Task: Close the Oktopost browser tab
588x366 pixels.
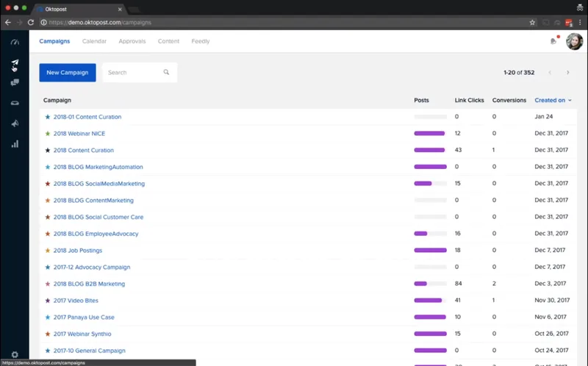Action: pos(120,9)
